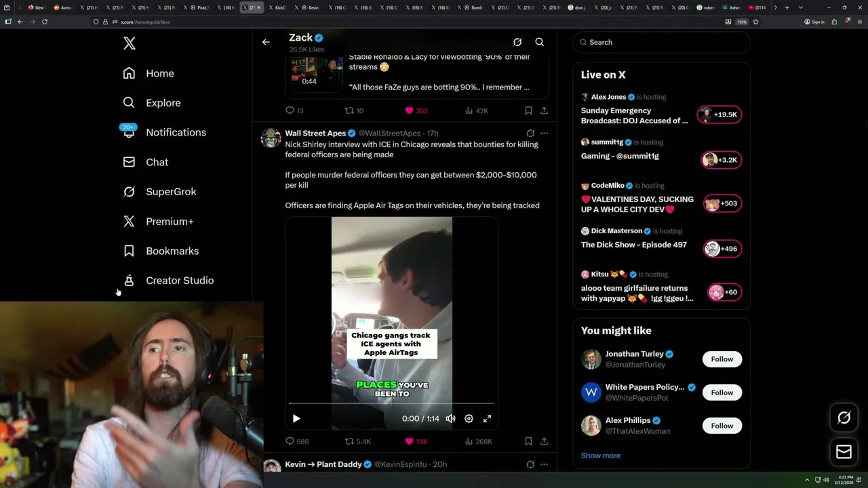Follow Jonathan Turley
This screenshot has height=488, width=868.
pyautogui.click(x=722, y=359)
